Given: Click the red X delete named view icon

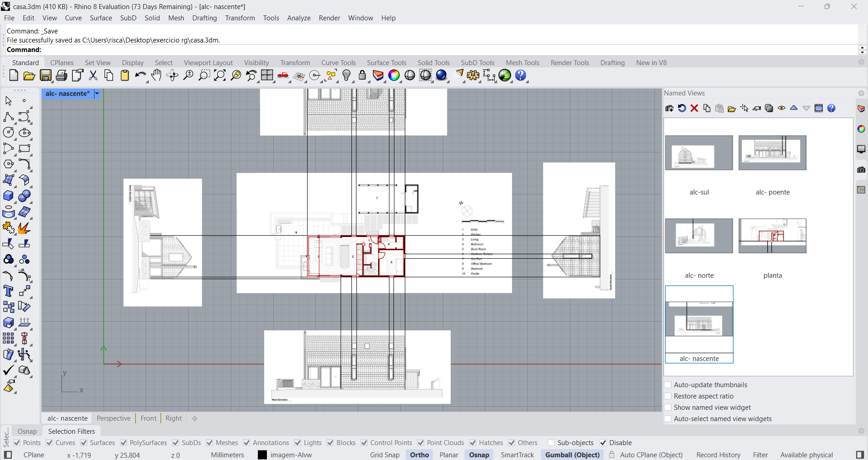Looking at the screenshot, I should (694, 109).
